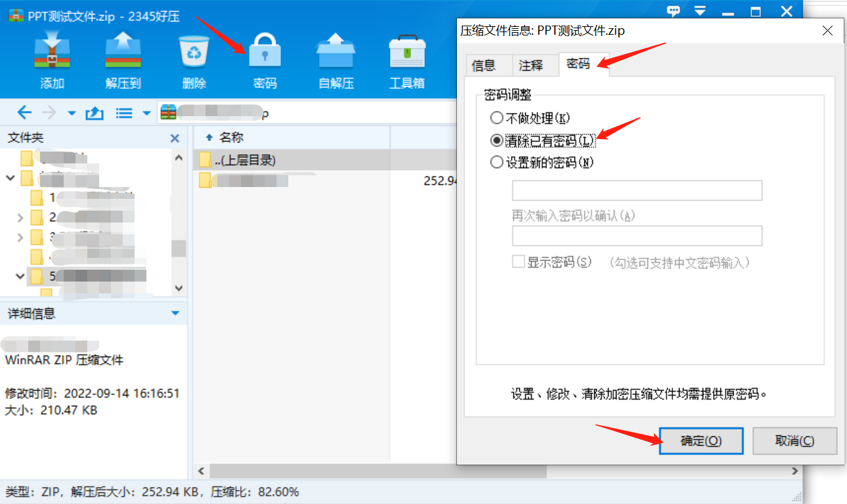Click the 确定(O) button
The image size is (847, 504).
[701, 441]
